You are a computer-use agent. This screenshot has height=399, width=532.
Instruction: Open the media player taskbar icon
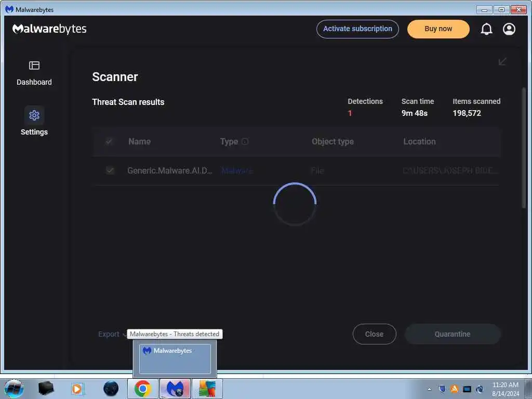pyautogui.click(x=77, y=389)
